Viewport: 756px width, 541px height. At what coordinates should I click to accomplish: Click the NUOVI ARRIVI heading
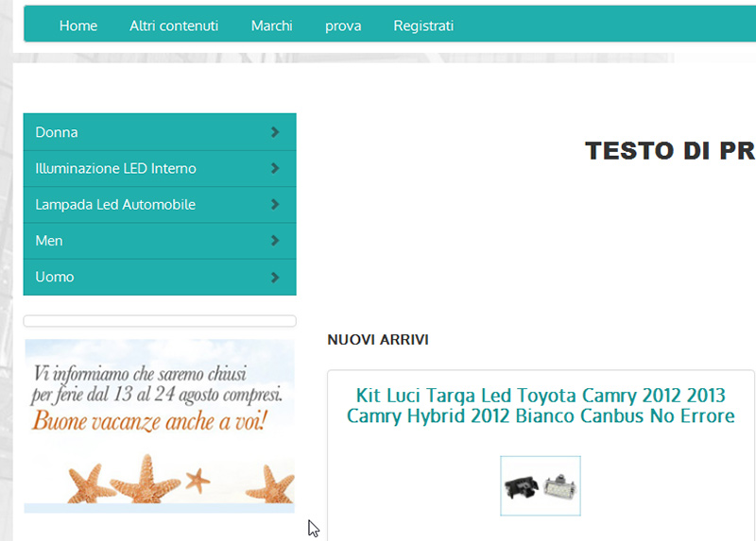click(378, 340)
